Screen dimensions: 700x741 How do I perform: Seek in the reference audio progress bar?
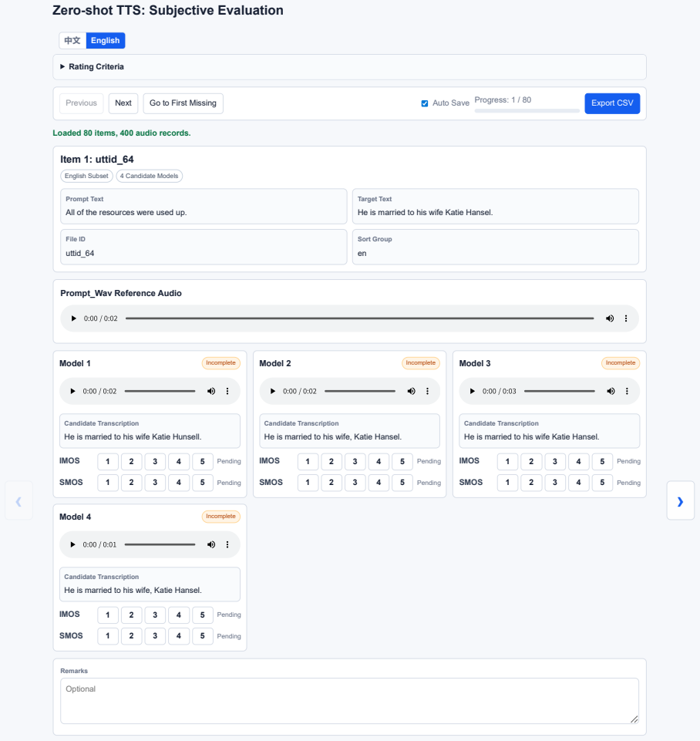tap(359, 318)
